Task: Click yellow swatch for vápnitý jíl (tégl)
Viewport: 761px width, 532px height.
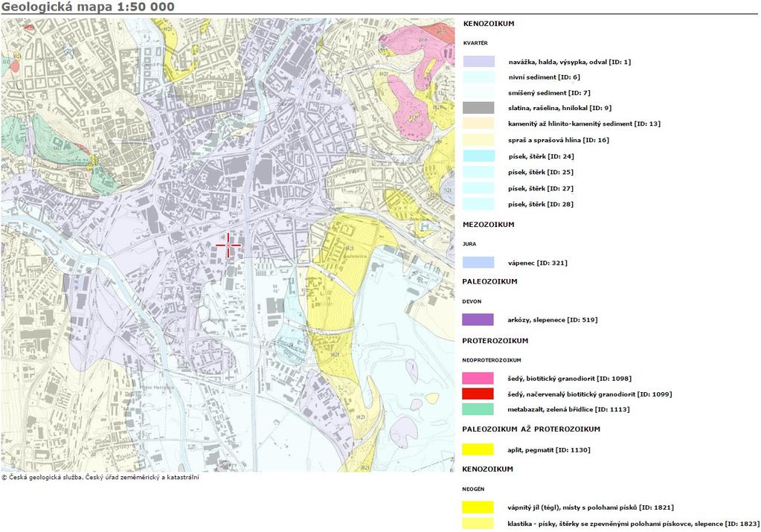Action: (478, 507)
